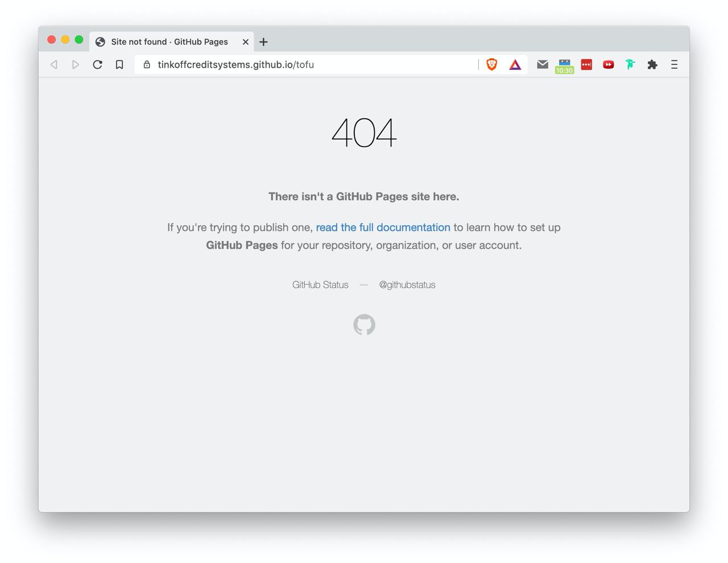Maximize the window with green button

[x=79, y=40]
